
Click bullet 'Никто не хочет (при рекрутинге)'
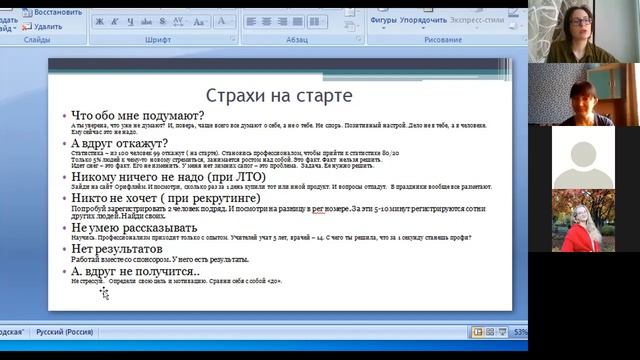166,198
